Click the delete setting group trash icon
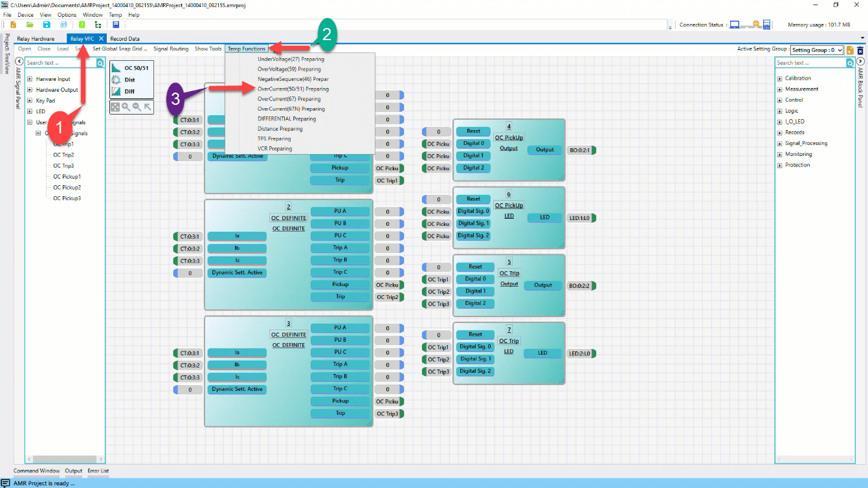This screenshot has width=868, height=488. coord(860,50)
